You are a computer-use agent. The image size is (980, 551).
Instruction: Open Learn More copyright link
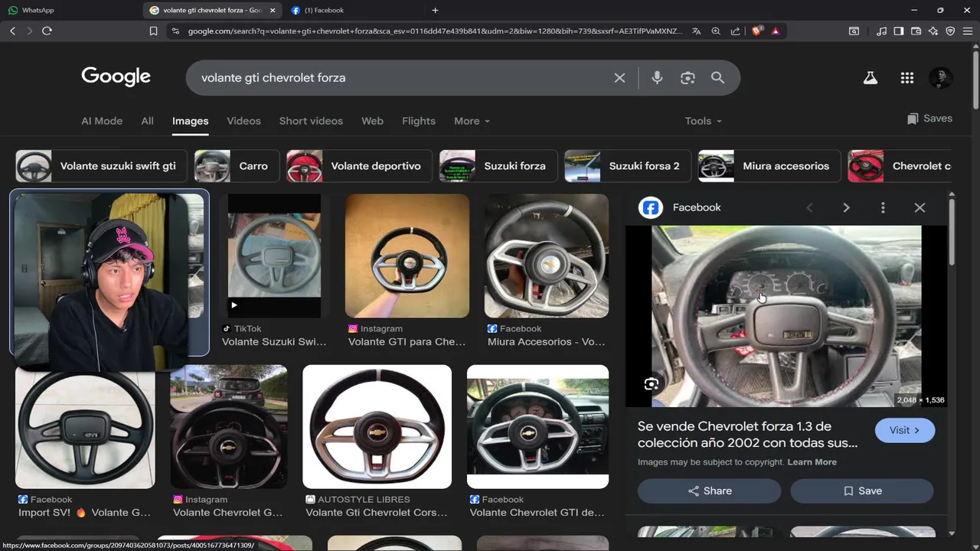point(812,462)
